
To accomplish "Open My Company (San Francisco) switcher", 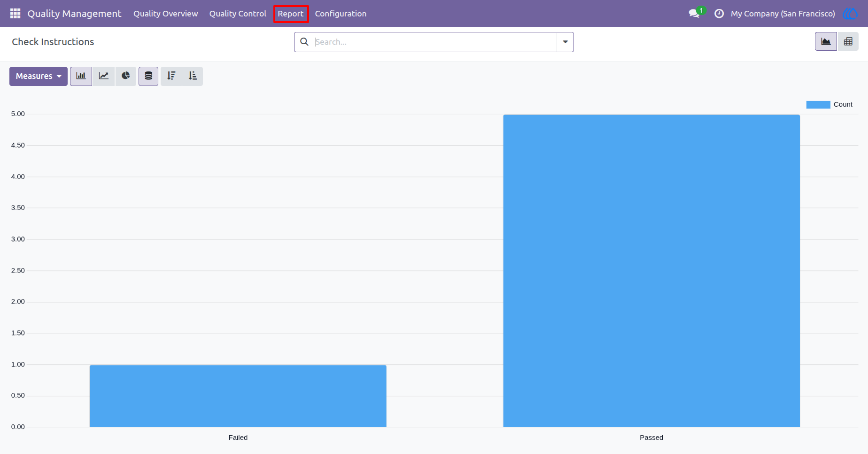I will click(783, 14).
